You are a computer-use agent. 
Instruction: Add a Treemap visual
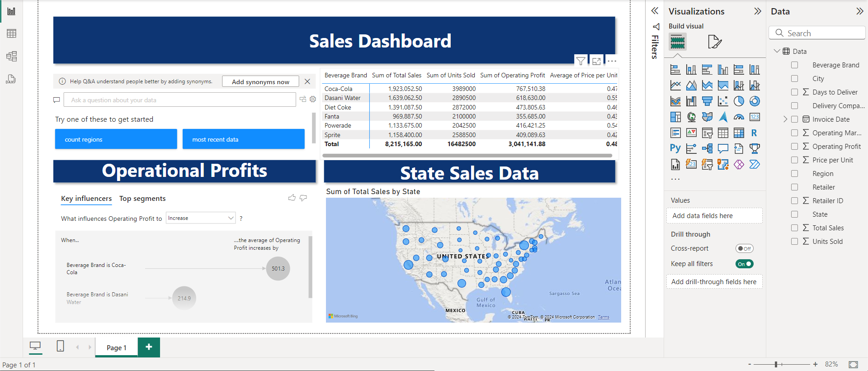coord(675,117)
